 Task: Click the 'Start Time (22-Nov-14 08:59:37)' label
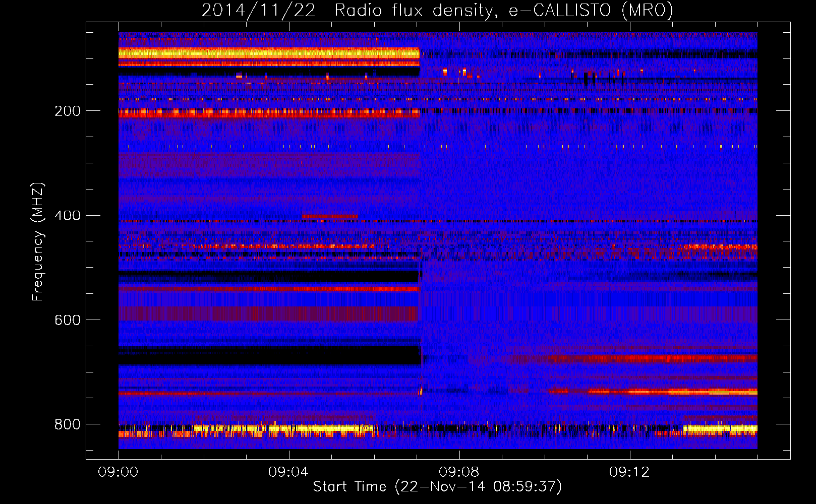(437, 487)
